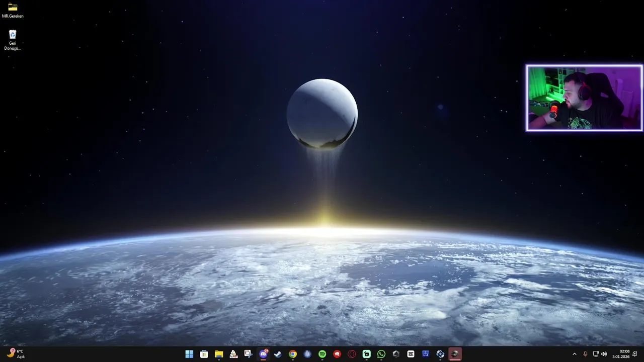The height and width of the screenshot is (362, 644).
Task: Open Spotify from the taskbar
Action: [x=322, y=354]
